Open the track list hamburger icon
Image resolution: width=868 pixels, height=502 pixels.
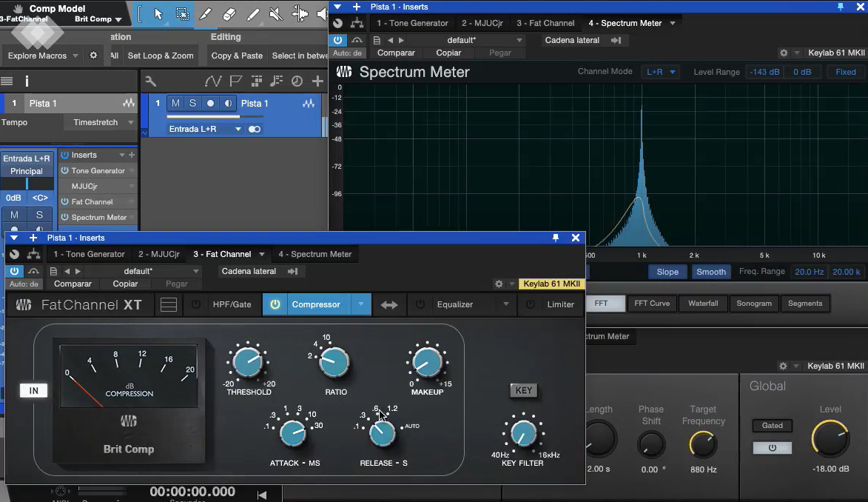[x=7, y=81]
